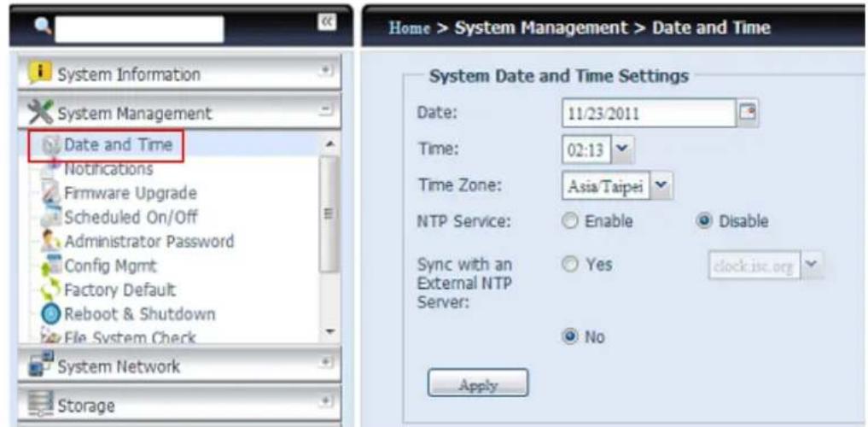Viewport: 868px width, 427px height.
Task: Click the Factory Default arrows icon
Action: pyautogui.click(x=51, y=290)
